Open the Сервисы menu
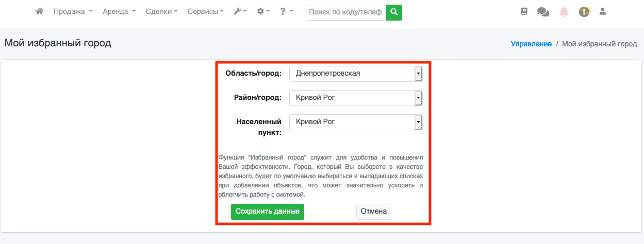Screen dimensions: 644x244 tap(205, 11)
